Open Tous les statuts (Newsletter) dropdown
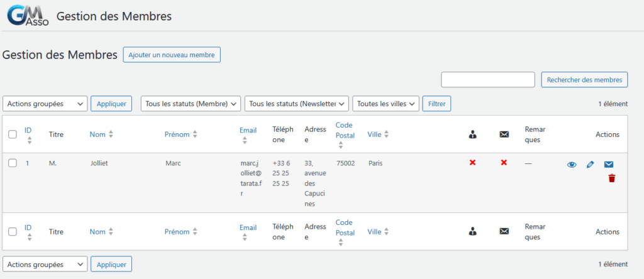 point(297,104)
